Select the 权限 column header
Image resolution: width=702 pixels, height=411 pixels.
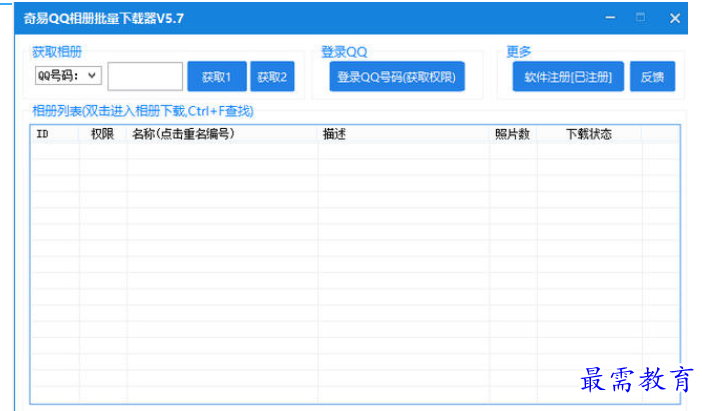[103, 134]
